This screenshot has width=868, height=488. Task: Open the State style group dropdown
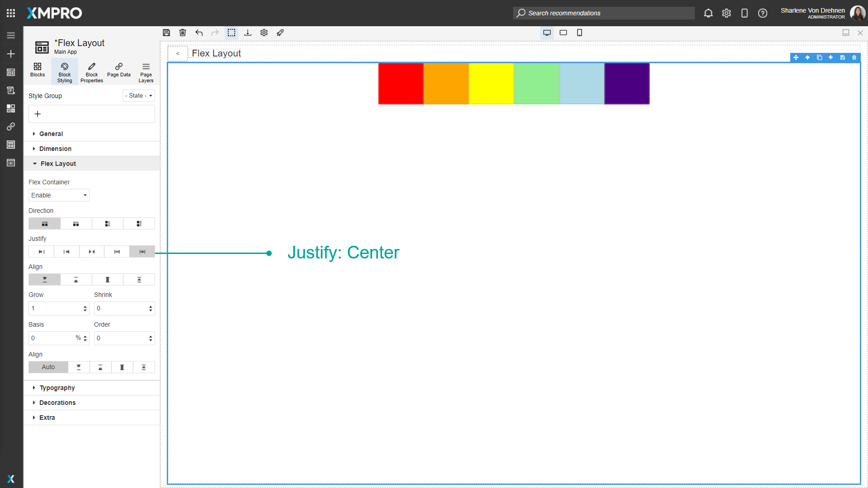pos(138,95)
